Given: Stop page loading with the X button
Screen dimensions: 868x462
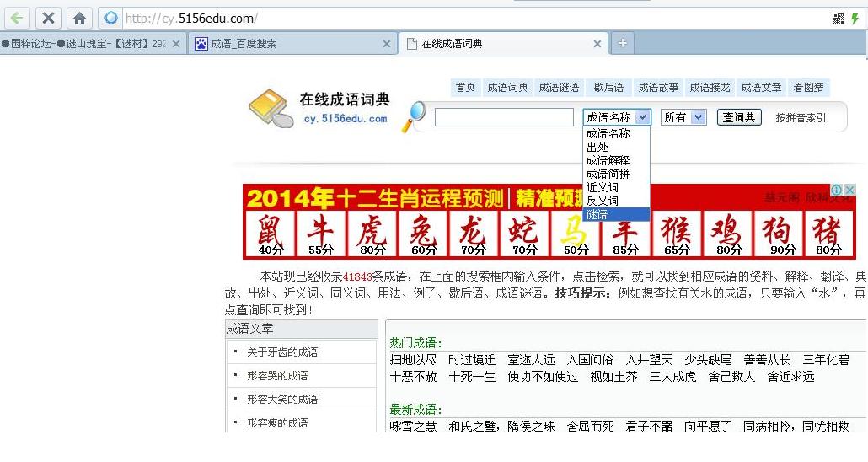Looking at the screenshot, I should pos(48,18).
